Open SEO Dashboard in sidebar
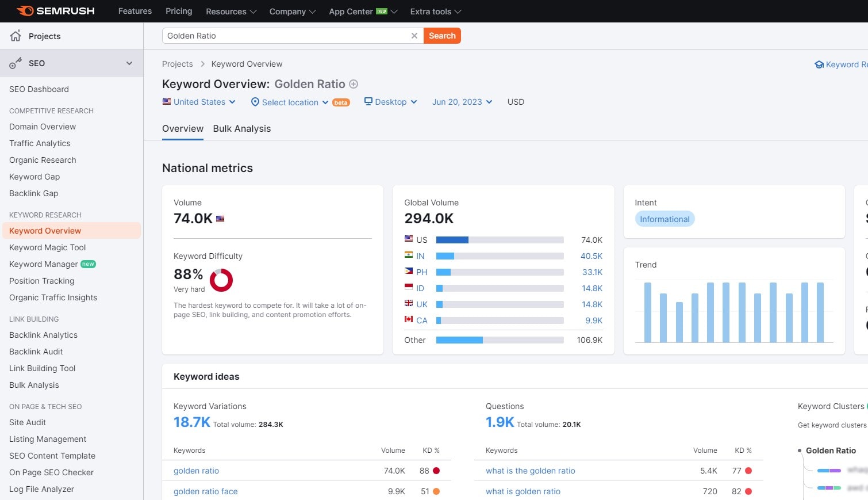This screenshot has width=868, height=500. pyautogui.click(x=39, y=89)
